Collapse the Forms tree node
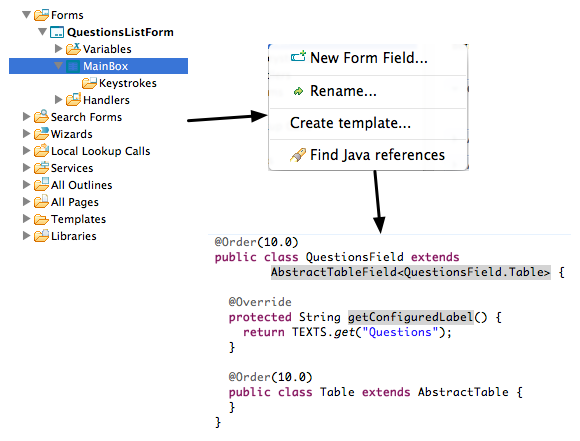The height and width of the screenshot is (441, 580). [x=26, y=15]
